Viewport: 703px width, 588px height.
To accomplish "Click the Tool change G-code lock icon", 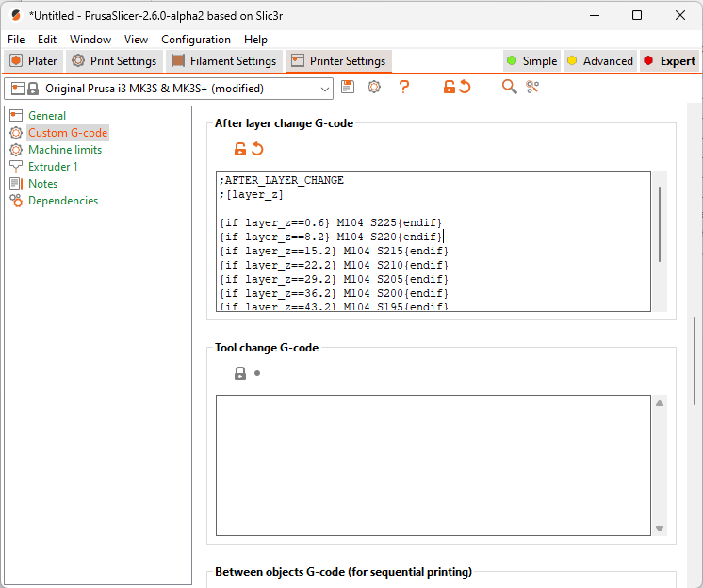I will 240,373.
